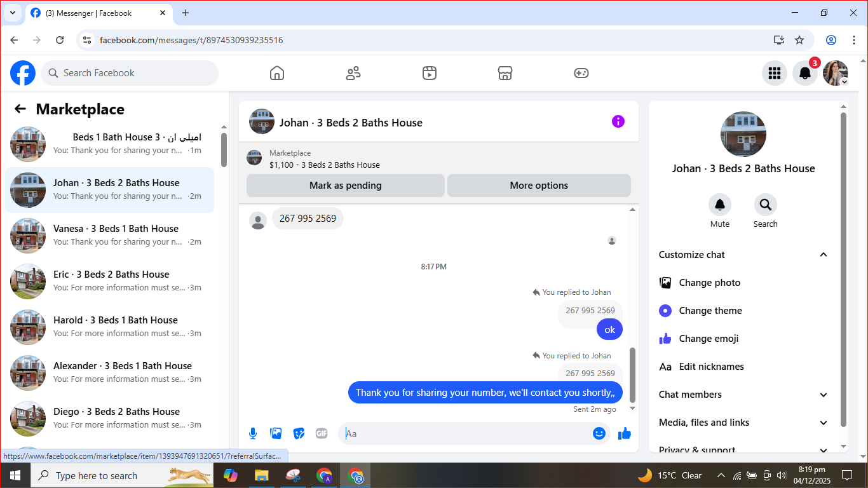Open Eric 3 Beds 2 Baths House chat
This screenshot has height=488, width=868.
(109, 281)
